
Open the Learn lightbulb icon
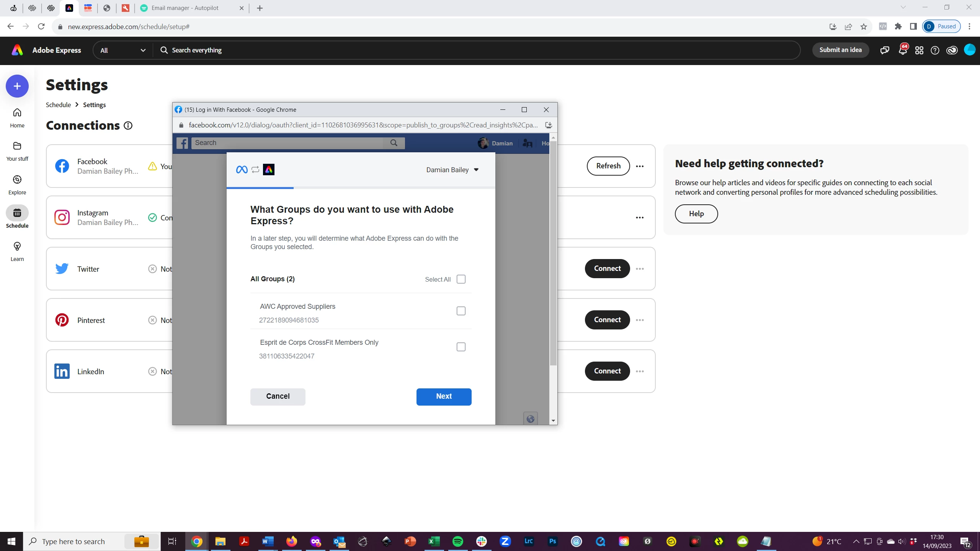(17, 246)
